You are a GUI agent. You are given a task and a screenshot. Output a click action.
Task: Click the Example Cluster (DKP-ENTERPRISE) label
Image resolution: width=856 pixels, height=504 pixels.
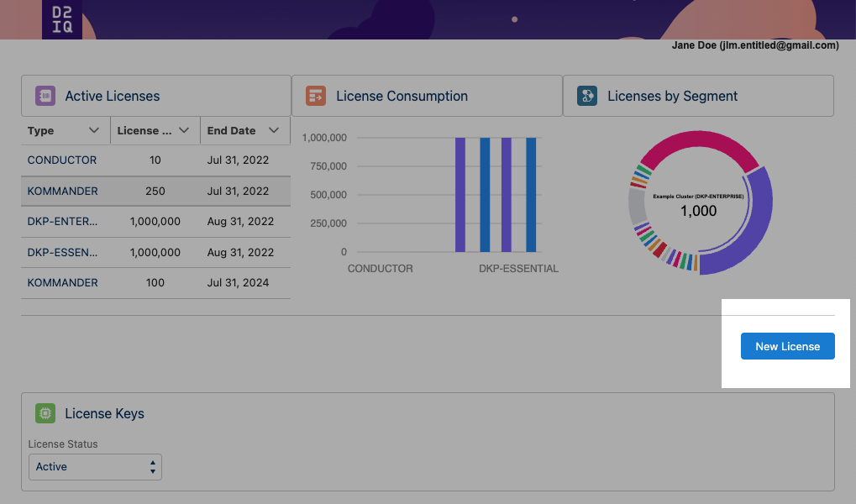tap(698, 197)
